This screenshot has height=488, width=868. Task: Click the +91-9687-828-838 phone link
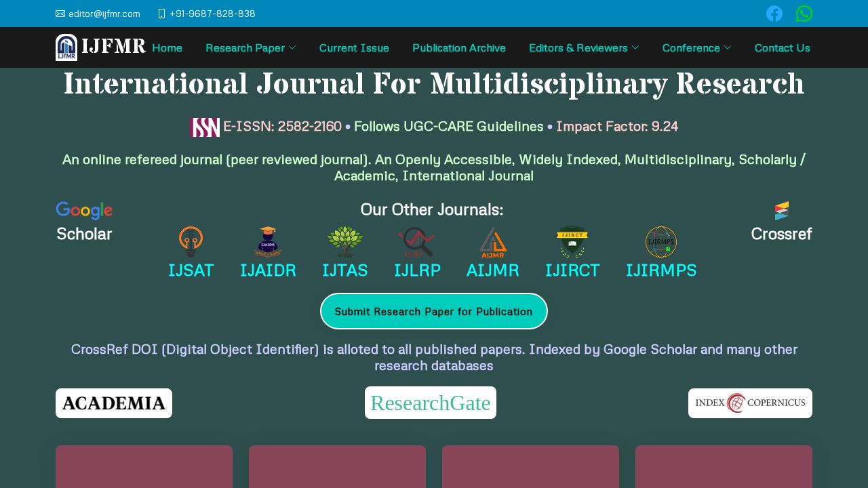click(x=212, y=14)
